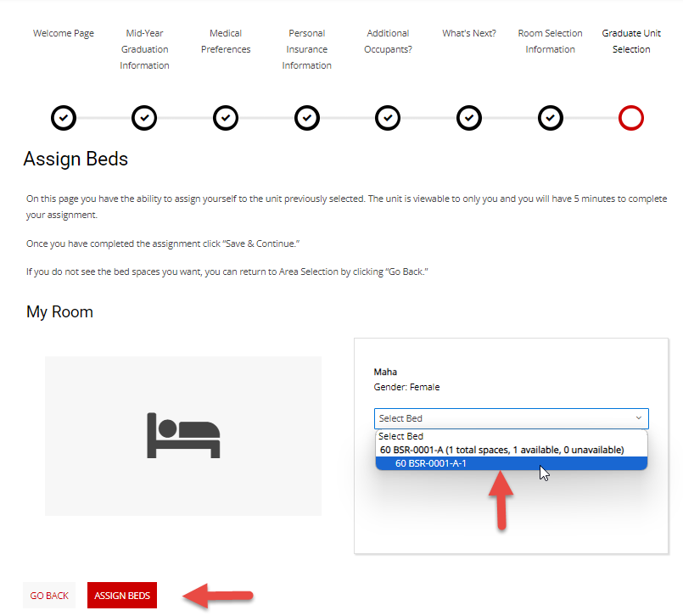This screenshot has width=683, height=616.
Task: Collapse the Select Bed dropdown via its chevron
Action: tap(638, 418)
